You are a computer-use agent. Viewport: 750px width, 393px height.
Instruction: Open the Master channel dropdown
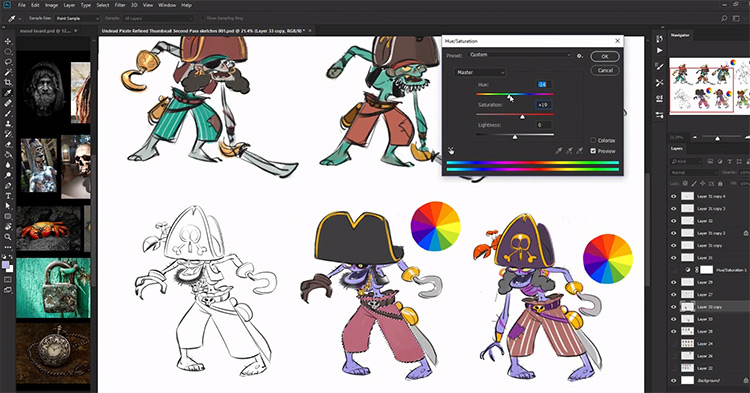480,72
